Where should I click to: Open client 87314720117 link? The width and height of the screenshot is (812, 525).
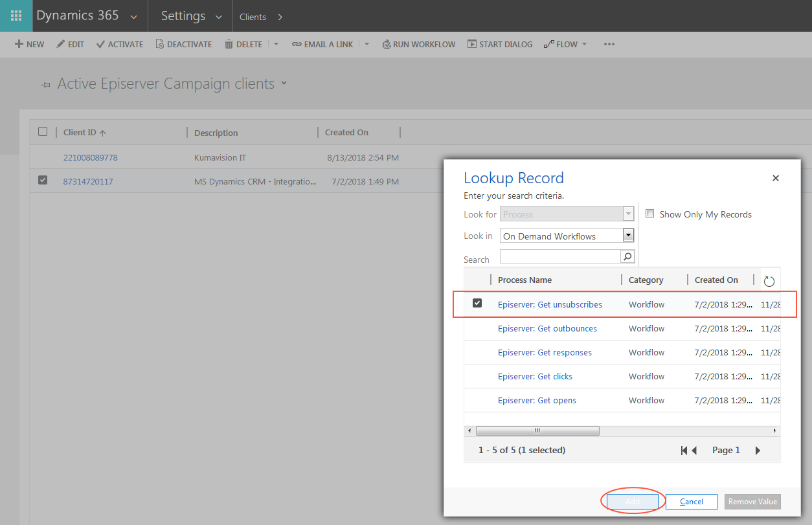tap(88, 181)
